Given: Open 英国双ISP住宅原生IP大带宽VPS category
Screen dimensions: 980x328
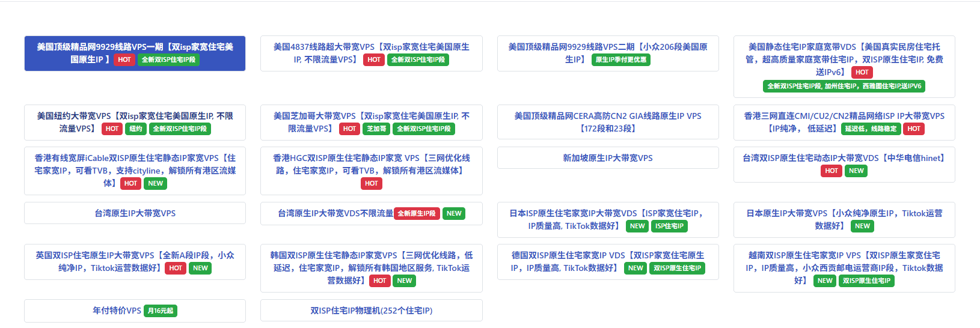Looking at the screenshot, I should [x=135, y=262].
